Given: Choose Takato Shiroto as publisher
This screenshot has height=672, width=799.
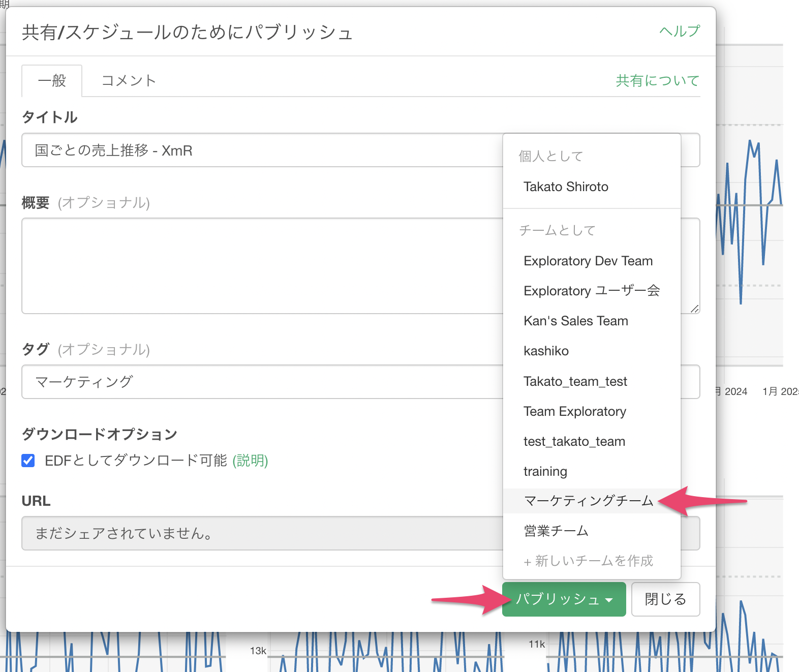Looking at the screenshot, I should (566, 187).
